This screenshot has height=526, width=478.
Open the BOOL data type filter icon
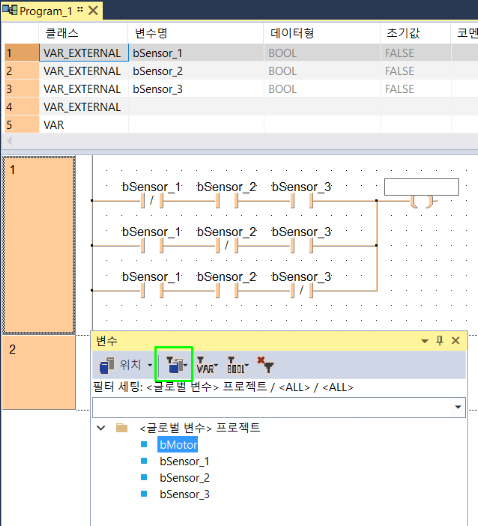tap(237, 365)
